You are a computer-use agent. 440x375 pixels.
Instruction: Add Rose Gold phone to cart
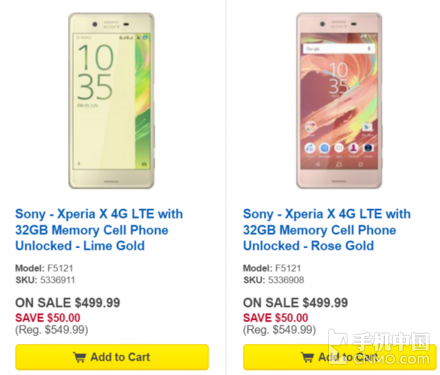click(x=340, y=357)
